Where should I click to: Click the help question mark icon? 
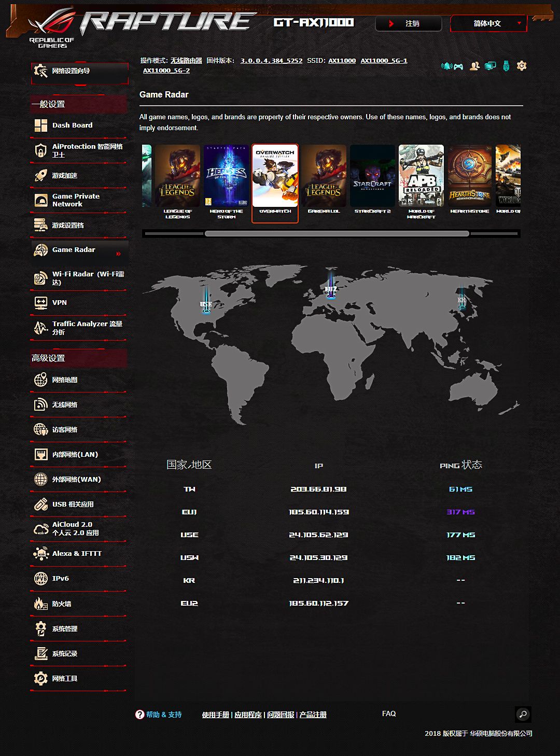coord(139,715)
